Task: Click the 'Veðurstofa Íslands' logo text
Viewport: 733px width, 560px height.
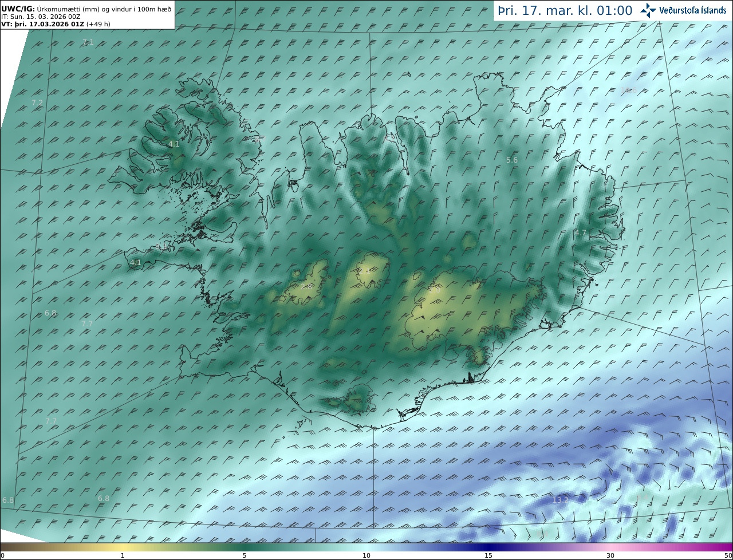Action: coord(693,10)
